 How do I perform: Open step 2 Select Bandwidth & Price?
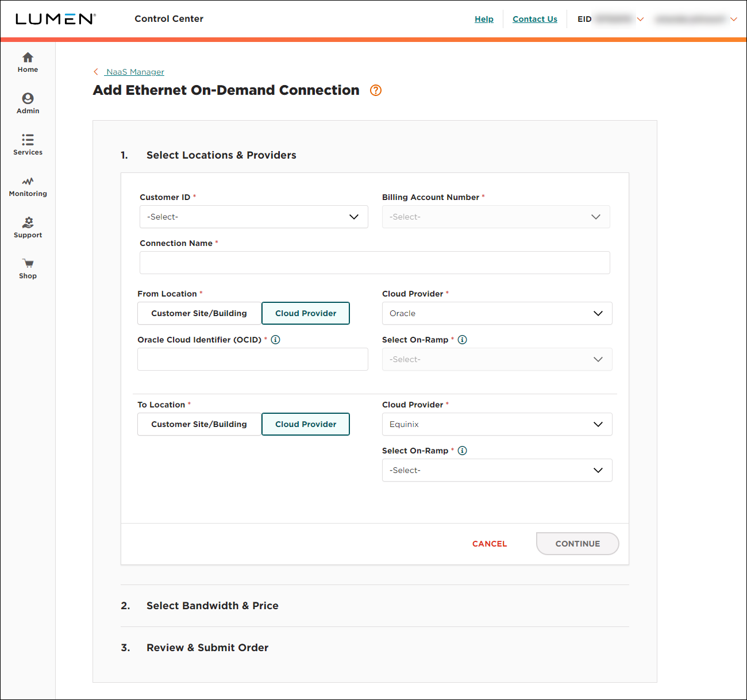213,606
